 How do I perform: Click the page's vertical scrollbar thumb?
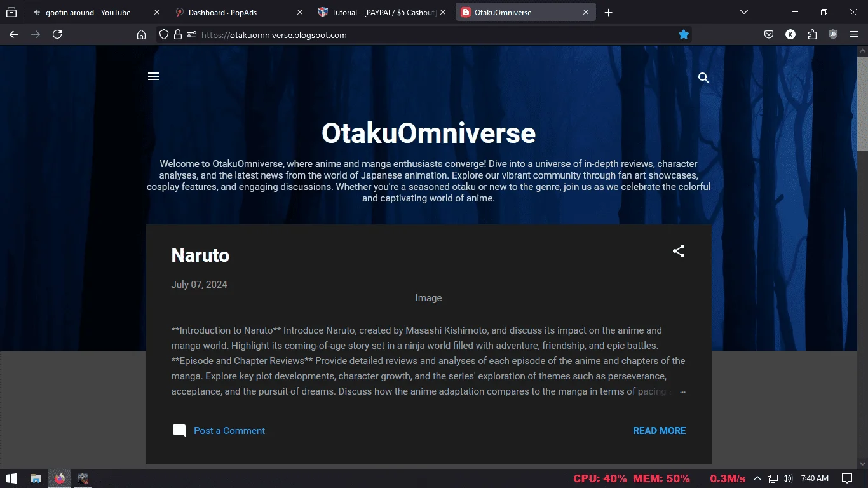[x=862, y=104]
